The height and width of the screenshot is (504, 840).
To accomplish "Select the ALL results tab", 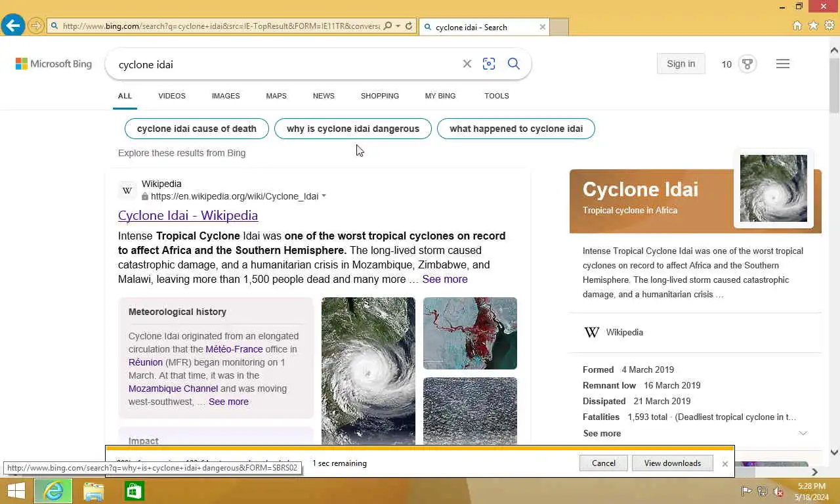I will click(x=125, y=96).
